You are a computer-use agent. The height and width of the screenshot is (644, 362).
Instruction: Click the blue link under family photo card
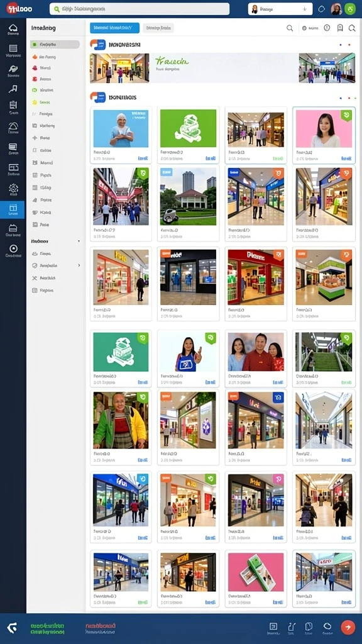(x=278, y=382)
